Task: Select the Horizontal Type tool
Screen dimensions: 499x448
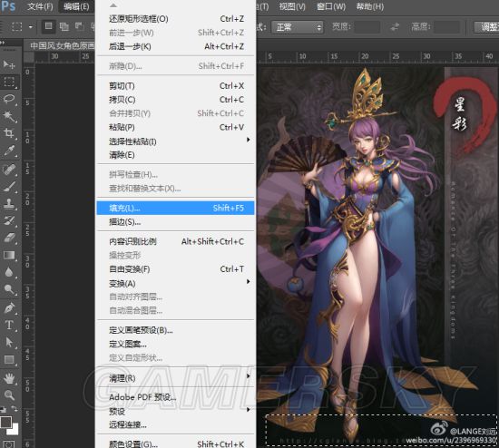Action: pyautogui.click(x=9, y=326)
